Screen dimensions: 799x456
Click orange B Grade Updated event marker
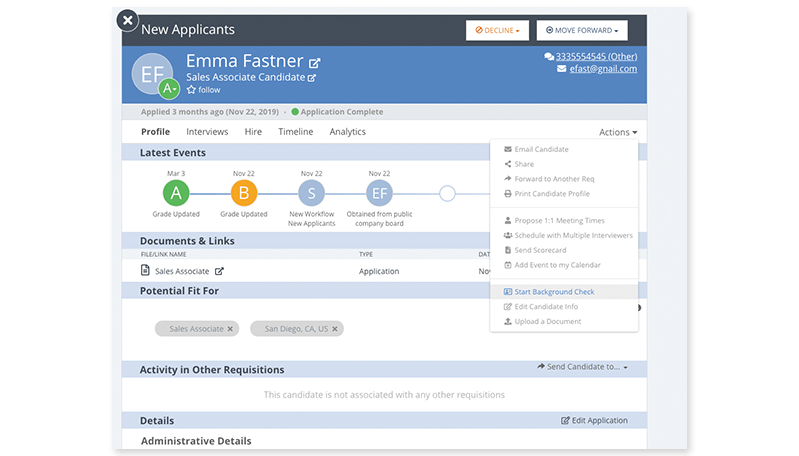244,193
